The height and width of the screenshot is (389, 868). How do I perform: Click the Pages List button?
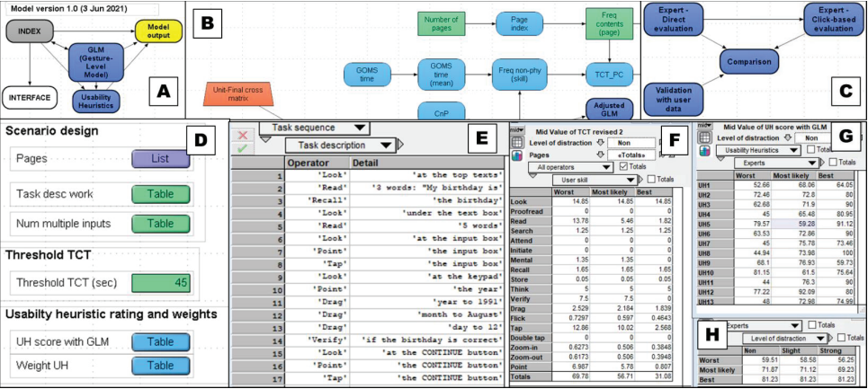pyautogui.click(x=161, y=159)
